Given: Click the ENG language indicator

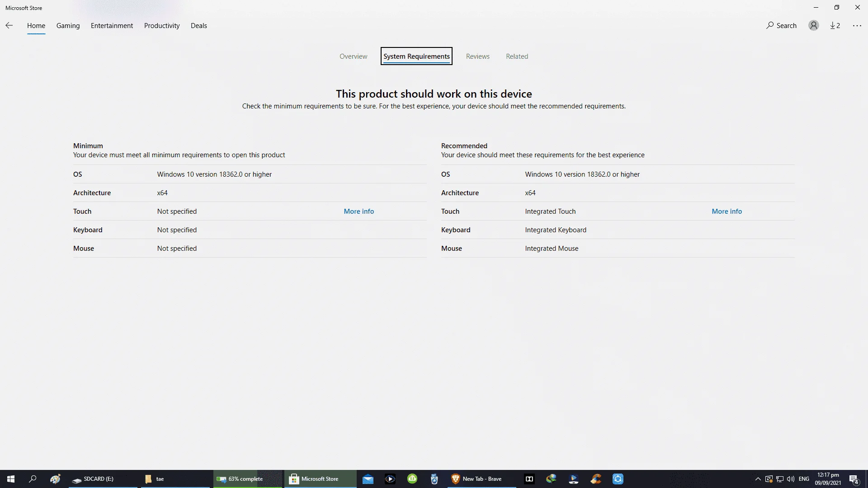Looking at the screenshot, I should click(804, 479).
